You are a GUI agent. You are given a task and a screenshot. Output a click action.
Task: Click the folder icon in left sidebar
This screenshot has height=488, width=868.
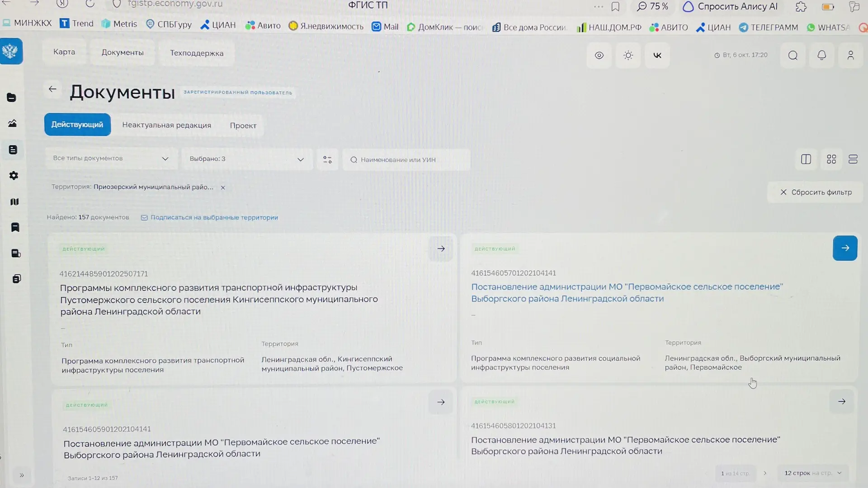(12, 98)
